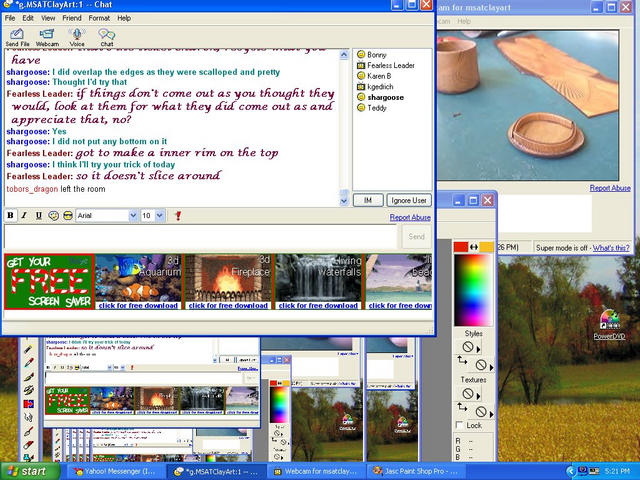
Task: Select the Scratch Remover tool in Paint Shop Pro
Action: 28,431
